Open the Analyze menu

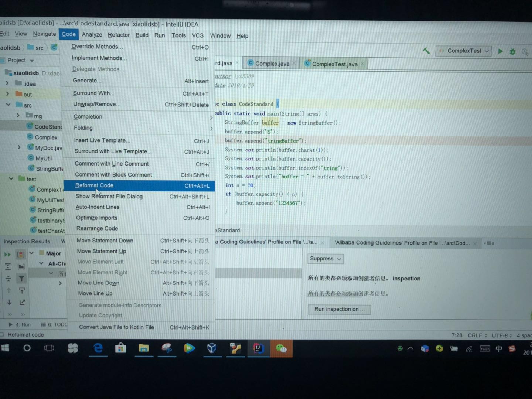point(92,35)
